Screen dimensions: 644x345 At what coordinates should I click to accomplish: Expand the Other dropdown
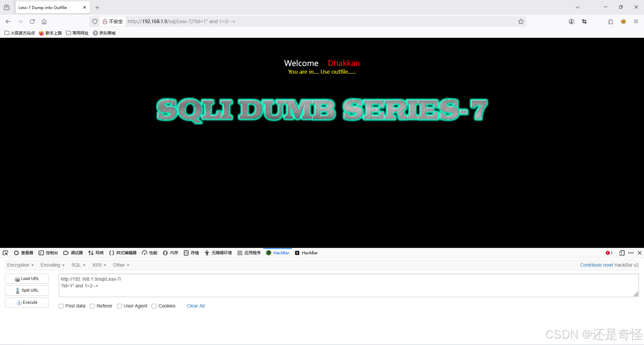(x=121, y=265)
